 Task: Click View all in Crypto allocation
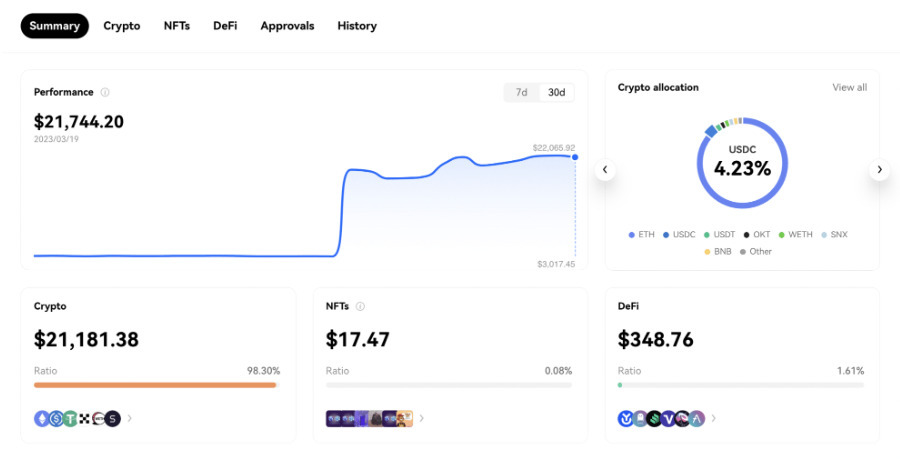(x=849, y=87)
